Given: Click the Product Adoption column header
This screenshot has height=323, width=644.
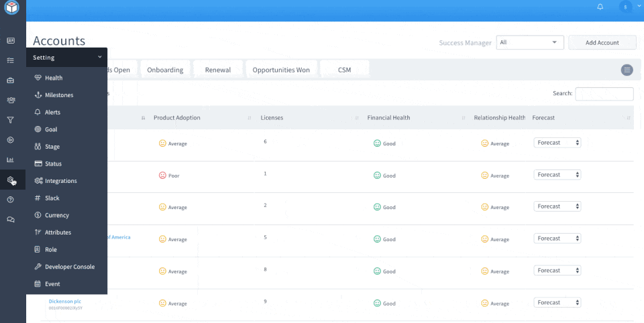Looking at the screenshot, I should [x=177, y=118].
